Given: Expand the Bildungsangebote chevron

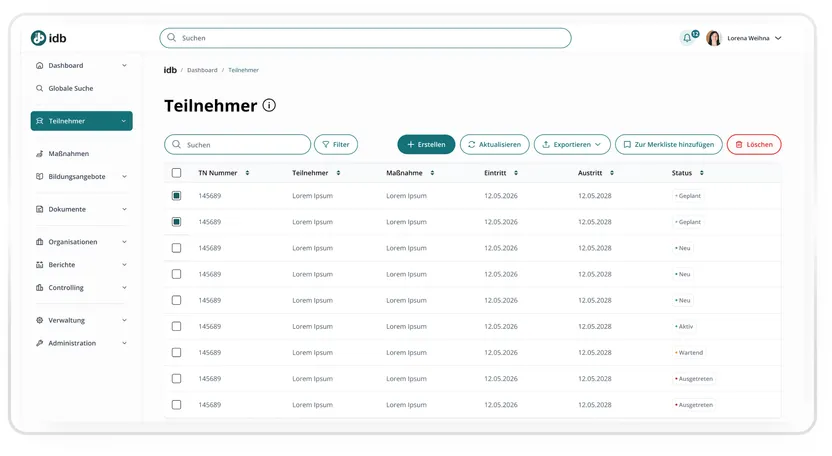Looking at the screenshot, I should (124, 176).
